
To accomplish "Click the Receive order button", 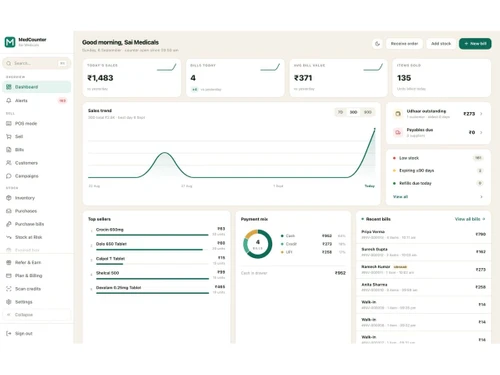I will (x=404, y=43).
